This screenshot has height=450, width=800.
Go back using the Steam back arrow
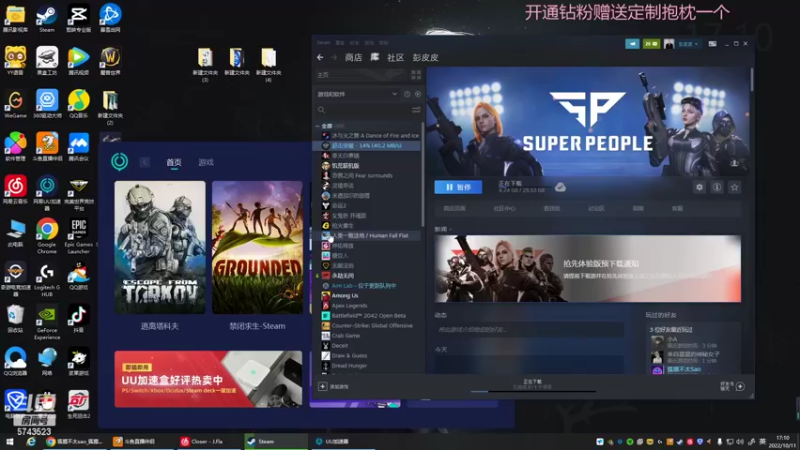pos(320,57)
